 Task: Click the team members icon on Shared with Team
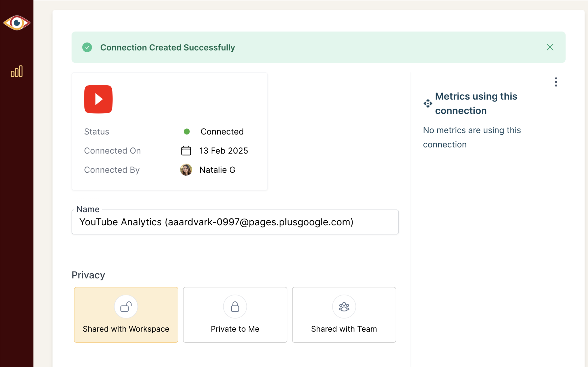pos(344,306)
